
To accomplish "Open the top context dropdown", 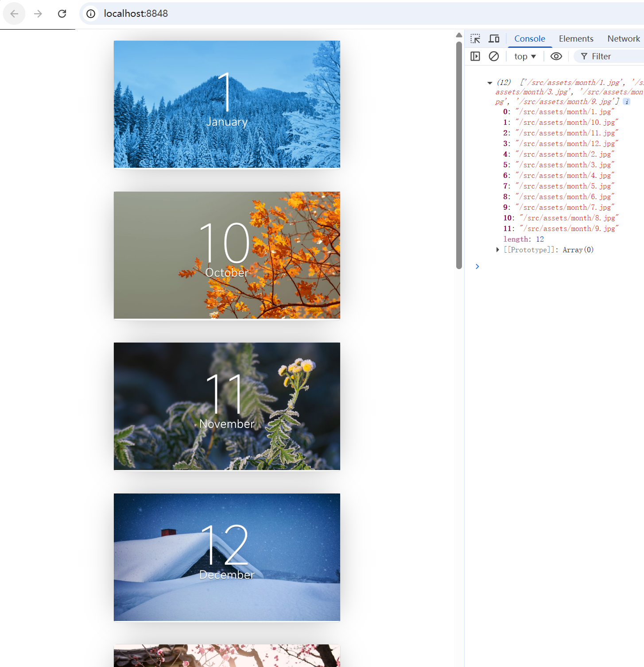I will 525,56.
